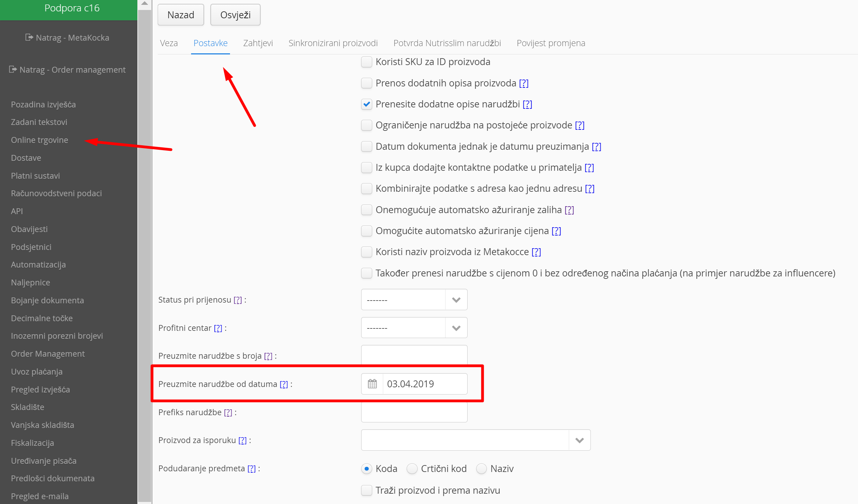The image size is (858, 504).
Task: Open help [?] for Preuzmite narudžbe od datuma
Action: coord(284,384)
